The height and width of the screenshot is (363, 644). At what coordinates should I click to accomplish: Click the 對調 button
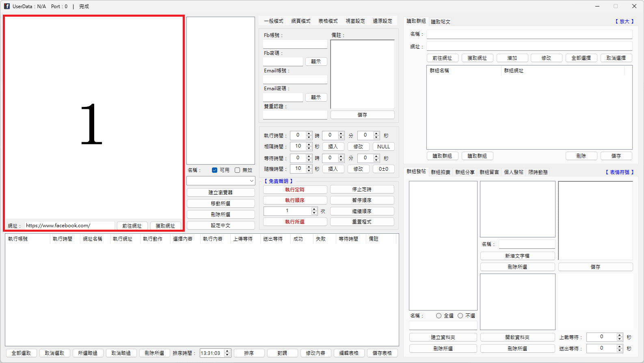(x=283, y=353)
